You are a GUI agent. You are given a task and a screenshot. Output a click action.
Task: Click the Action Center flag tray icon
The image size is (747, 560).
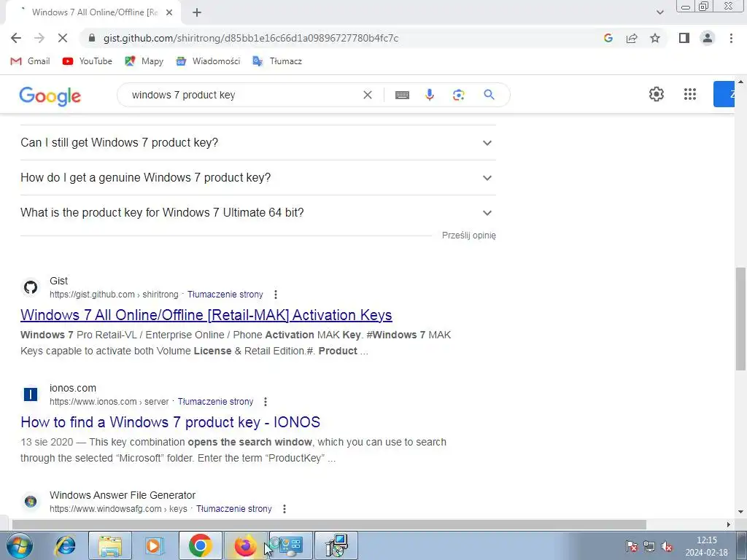631,547
